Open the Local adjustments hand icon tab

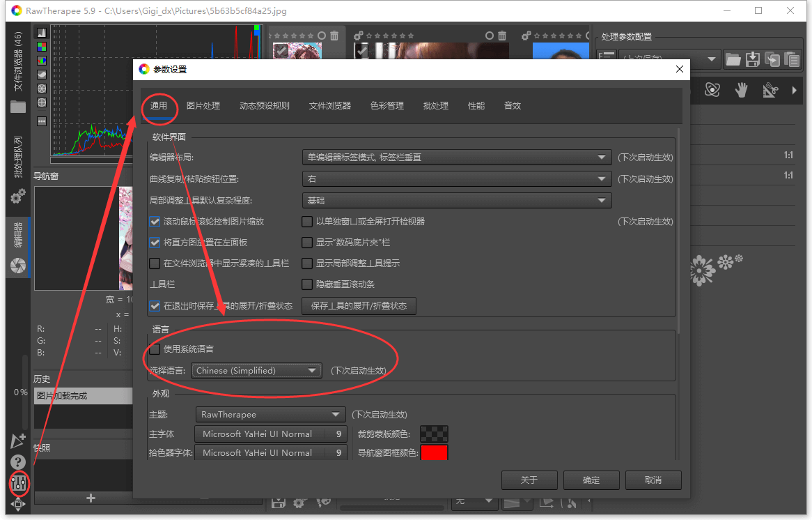pyautogui.click(x=742, y=90)
